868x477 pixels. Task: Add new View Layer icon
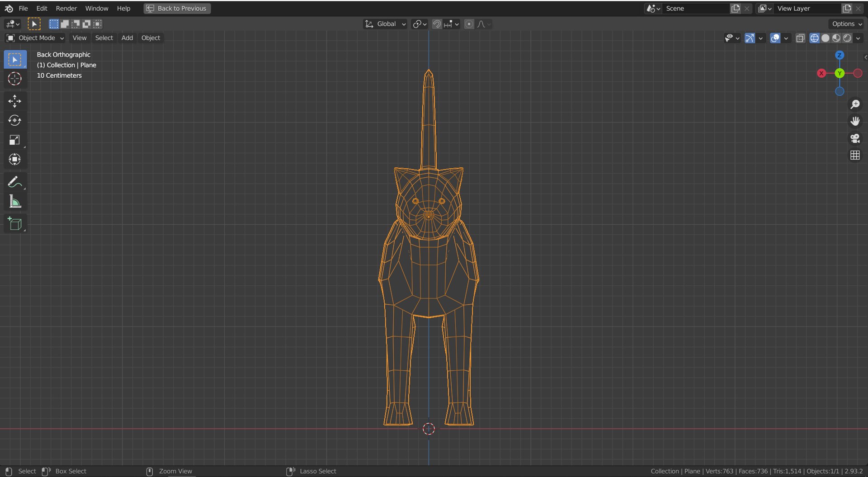pyautogui.click(x=847, y=8)
